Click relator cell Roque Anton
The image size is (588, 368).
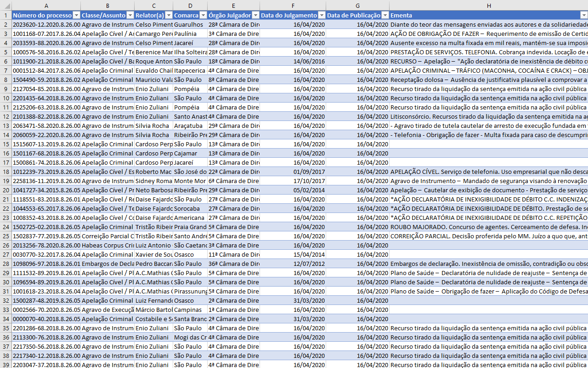tap(154, 61)
